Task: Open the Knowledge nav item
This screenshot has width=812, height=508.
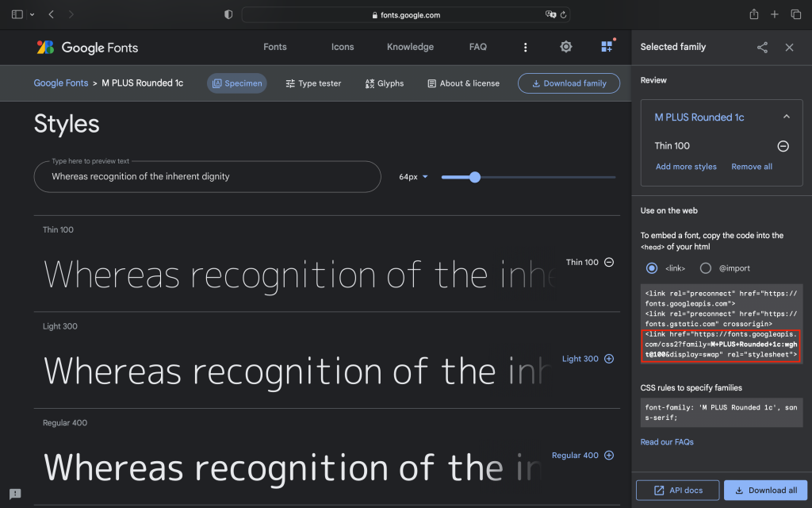Action: 410,47
